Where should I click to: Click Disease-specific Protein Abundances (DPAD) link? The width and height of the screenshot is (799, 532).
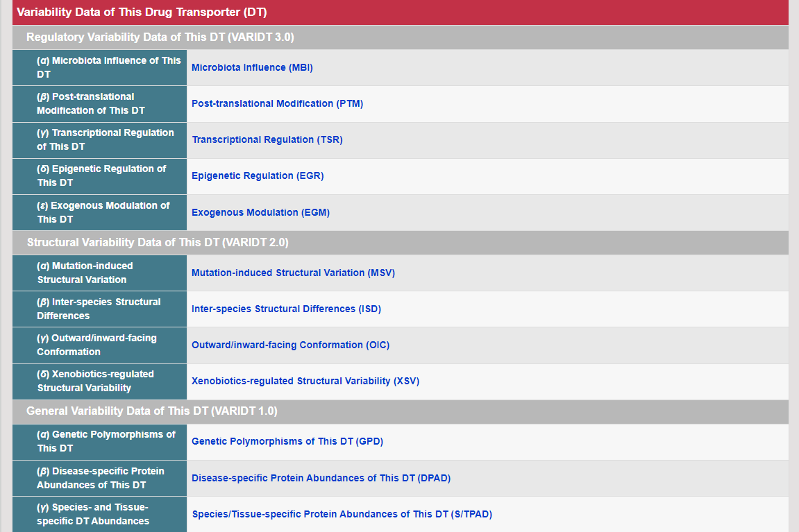point(321,478)
